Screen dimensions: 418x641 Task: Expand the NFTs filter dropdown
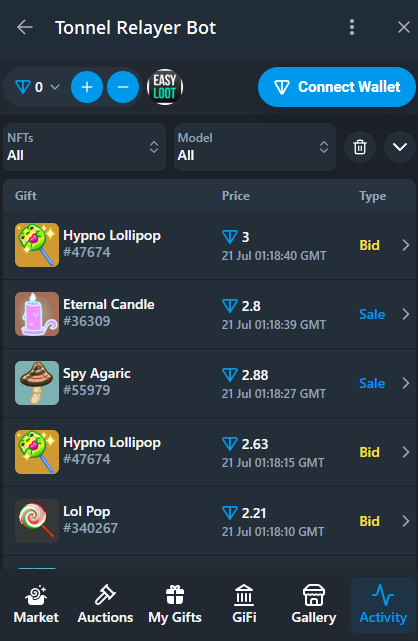[85, 147]
